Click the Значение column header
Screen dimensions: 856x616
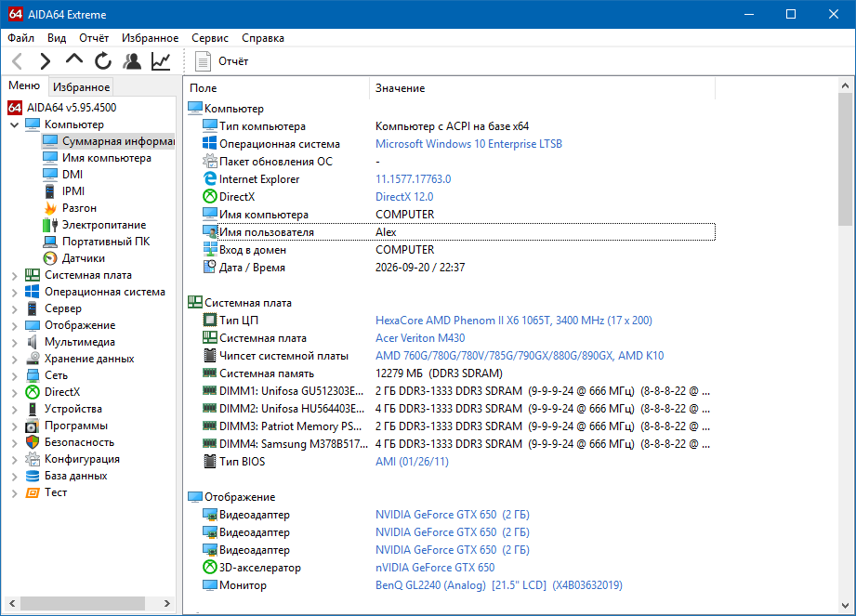click(543, 88)
